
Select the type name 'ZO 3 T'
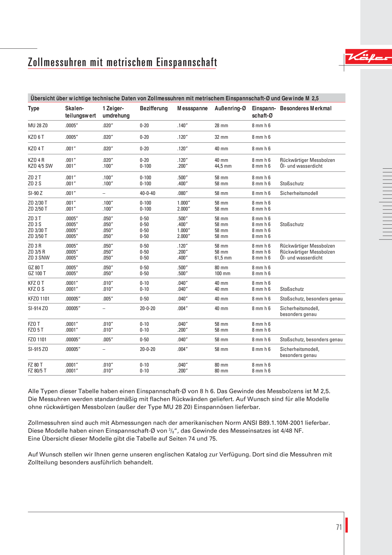coord(34,219)
